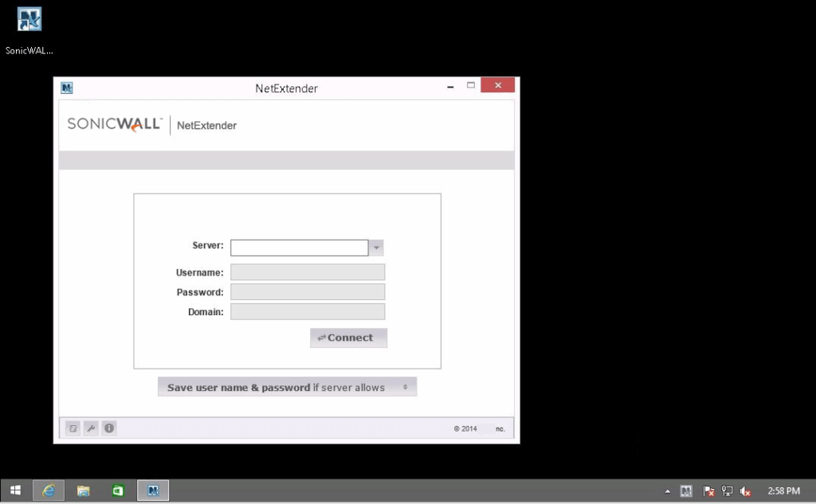
Task: Click into the Password field
Action: click(x=308, y=291)
